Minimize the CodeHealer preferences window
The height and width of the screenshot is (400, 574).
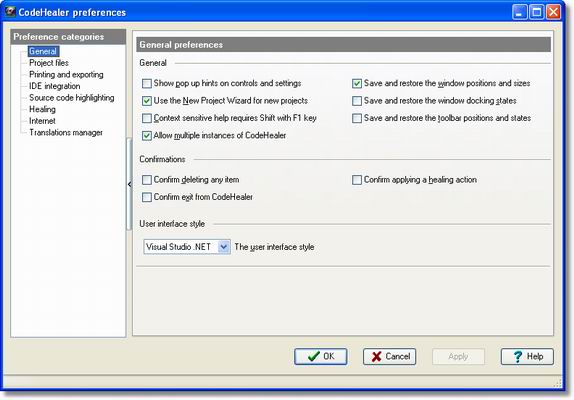(519, 12)
